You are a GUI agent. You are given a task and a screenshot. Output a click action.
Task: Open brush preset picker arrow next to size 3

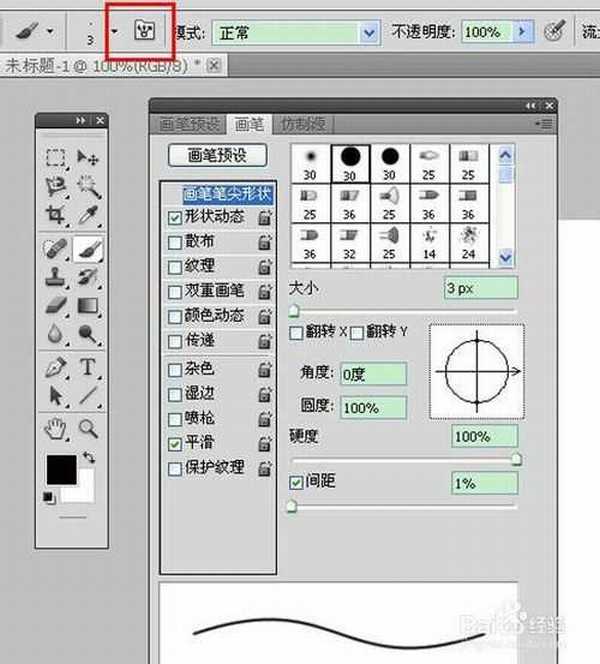click(114, 31)
